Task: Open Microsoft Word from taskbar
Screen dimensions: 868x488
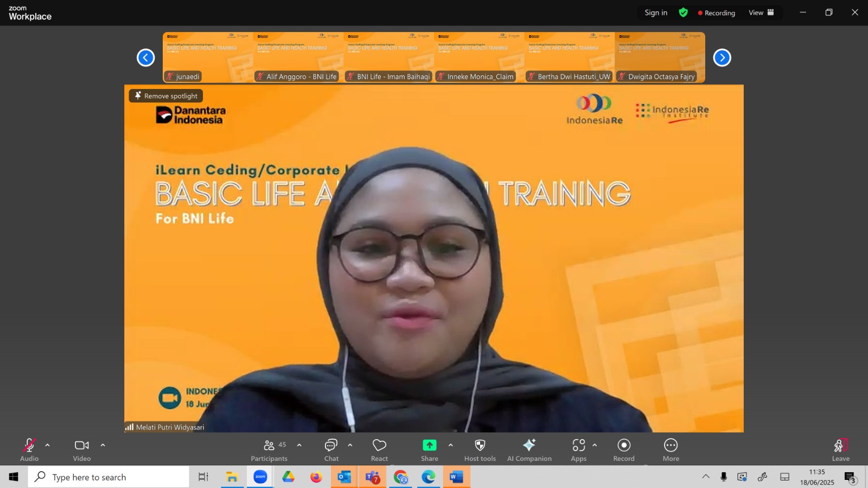Action: pyautogui.click(x=457, y=477)
